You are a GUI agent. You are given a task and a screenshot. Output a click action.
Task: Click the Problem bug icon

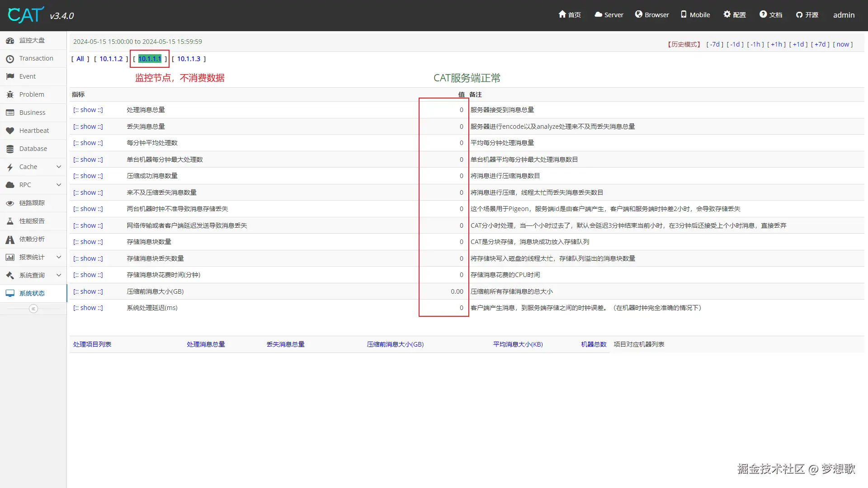pyautogui.click(x=10, y=94)
